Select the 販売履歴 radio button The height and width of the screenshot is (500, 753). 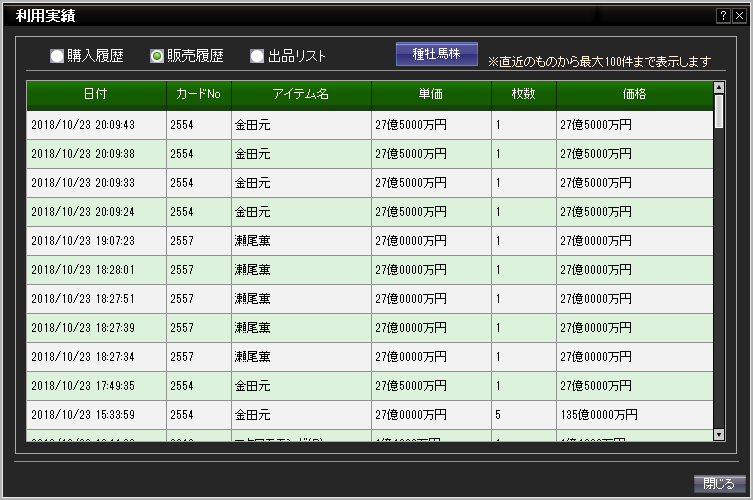(157, 56)
